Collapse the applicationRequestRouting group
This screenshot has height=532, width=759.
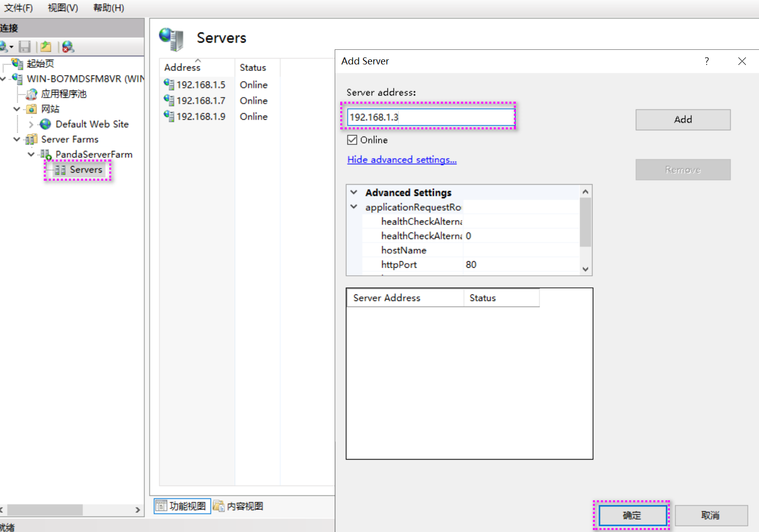(x=354, y=207)
